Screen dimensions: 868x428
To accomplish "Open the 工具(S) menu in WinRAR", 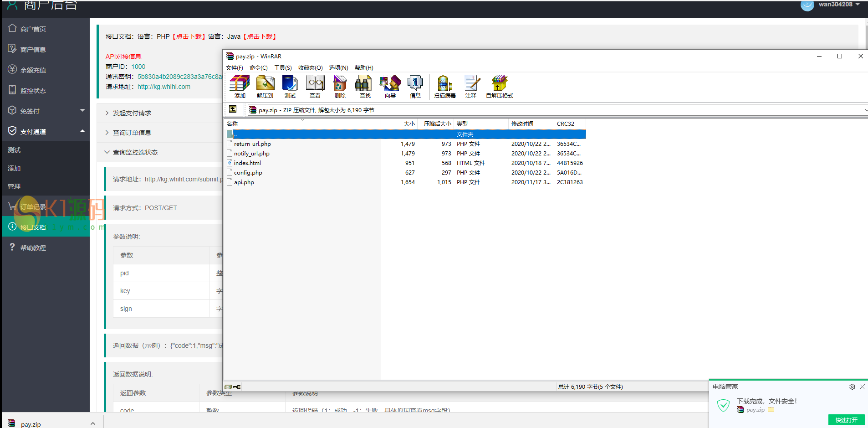I will click(x=282, y=68).
